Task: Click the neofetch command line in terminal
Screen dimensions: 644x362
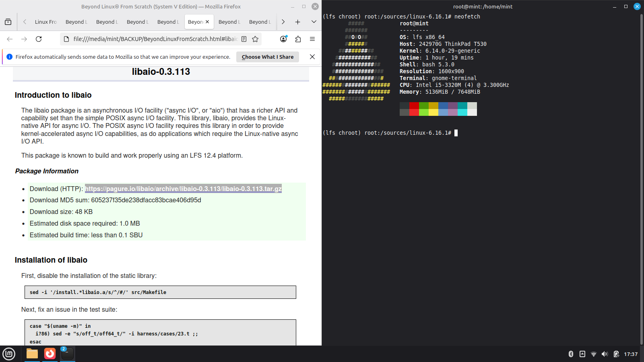Action: tap(401, 16)
